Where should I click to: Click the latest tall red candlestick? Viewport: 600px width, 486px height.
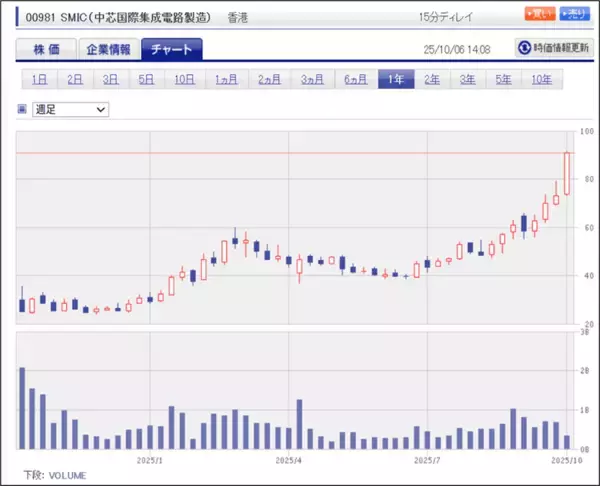567,174
